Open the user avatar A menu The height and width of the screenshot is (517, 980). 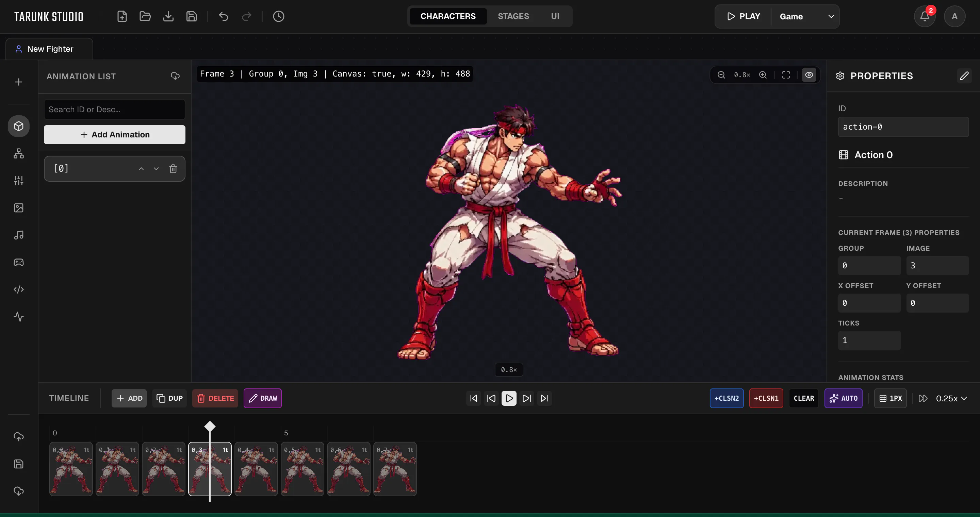point(954,16)
